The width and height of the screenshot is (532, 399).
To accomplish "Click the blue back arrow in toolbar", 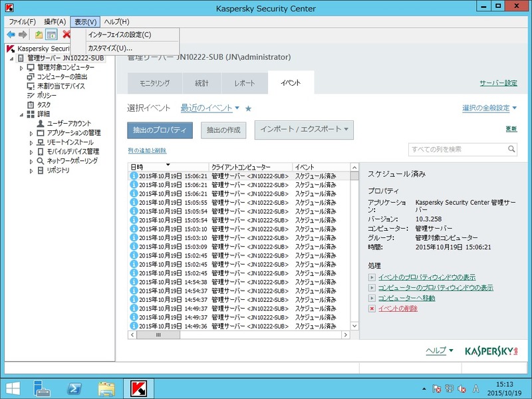I will coord(11,35).
